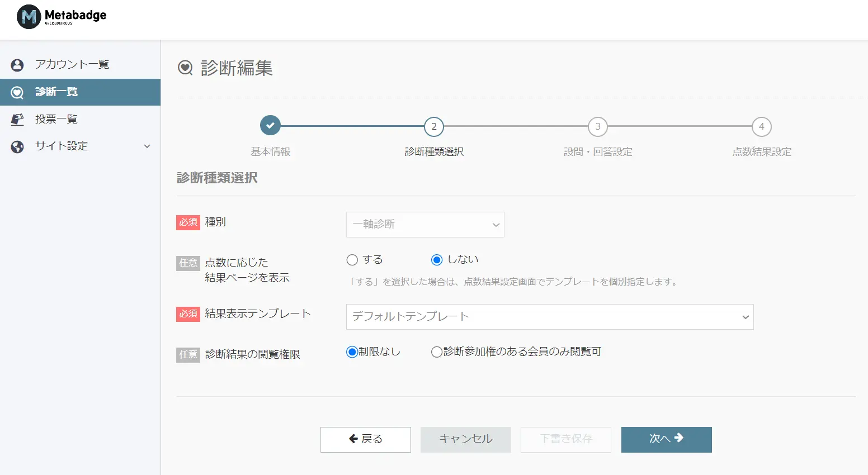
Task: Click the 診断結果の閲覧権限 label
Action: click(252, 355)
